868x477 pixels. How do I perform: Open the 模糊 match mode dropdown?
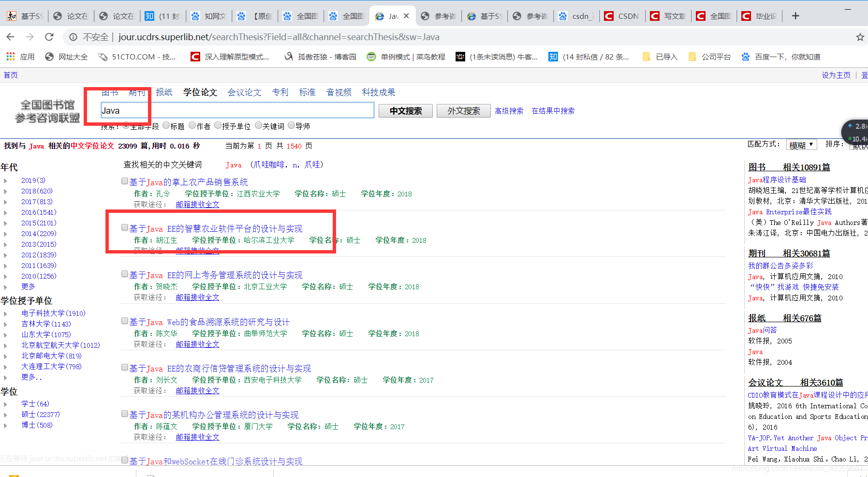pyautogui.click(x=801, y=145)
